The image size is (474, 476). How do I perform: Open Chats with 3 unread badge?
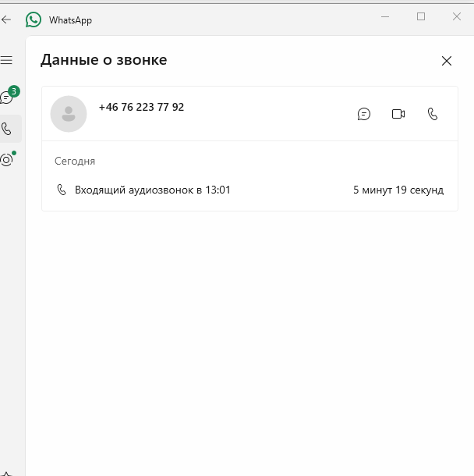coord(8,97)
